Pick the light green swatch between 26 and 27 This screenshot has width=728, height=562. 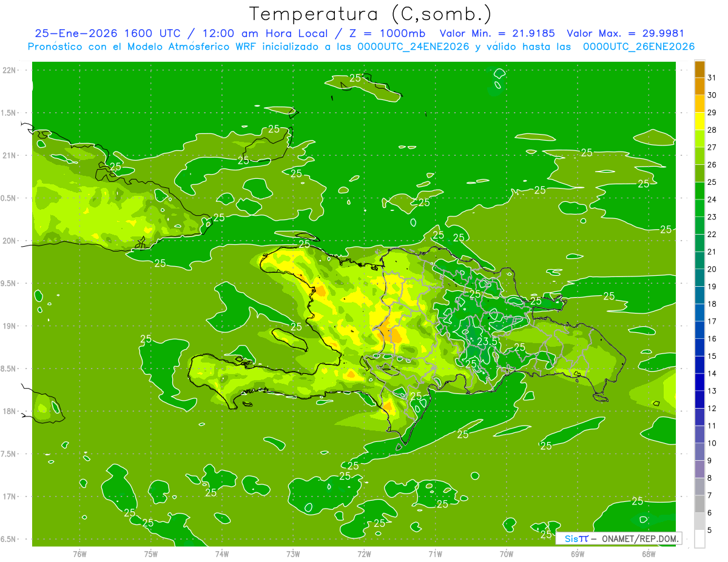point(699,156)
